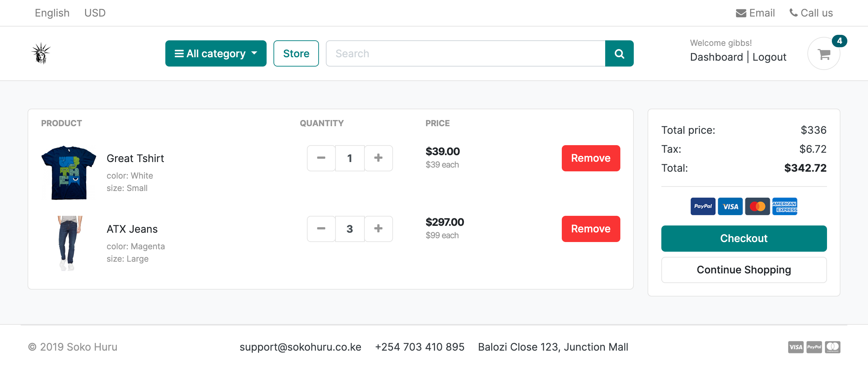Click the PayPal card icon above Checkout
Viewport: 868px width, 382px height.
tap(703, 206)
